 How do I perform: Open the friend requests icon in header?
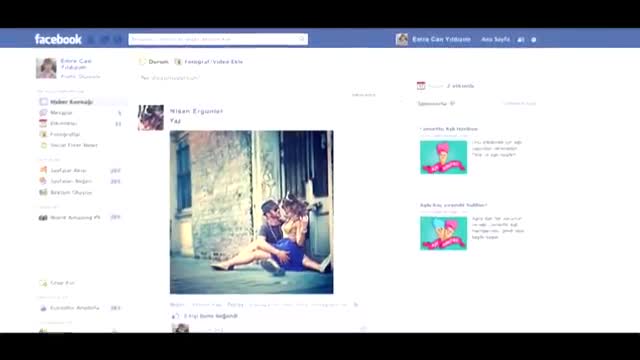[92, 40]
